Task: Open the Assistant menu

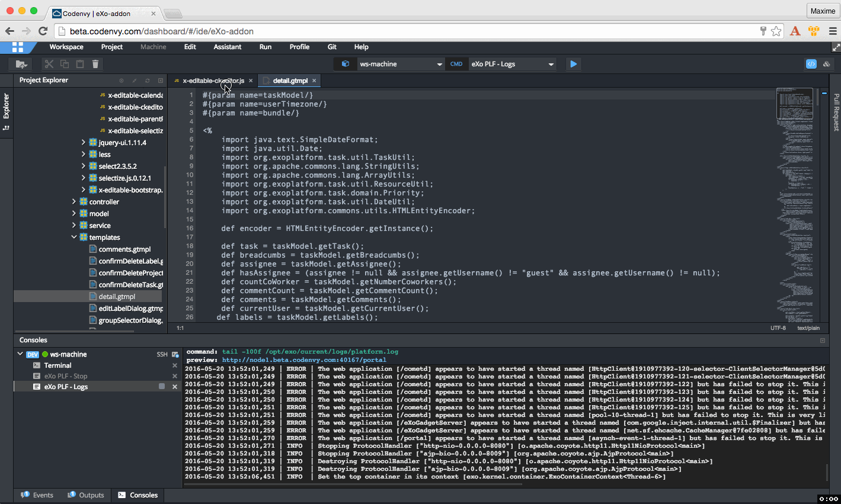Action: [228, 47]
